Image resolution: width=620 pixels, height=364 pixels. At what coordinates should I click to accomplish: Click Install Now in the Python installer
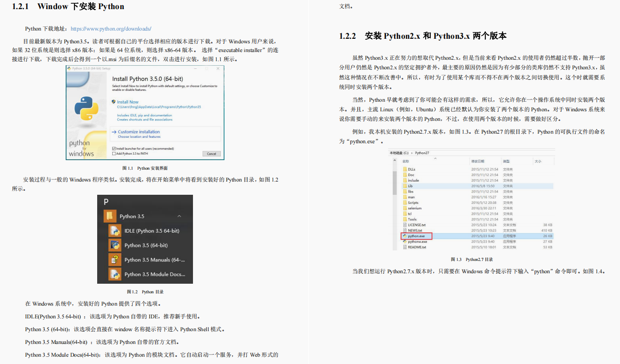coord(128,102)
